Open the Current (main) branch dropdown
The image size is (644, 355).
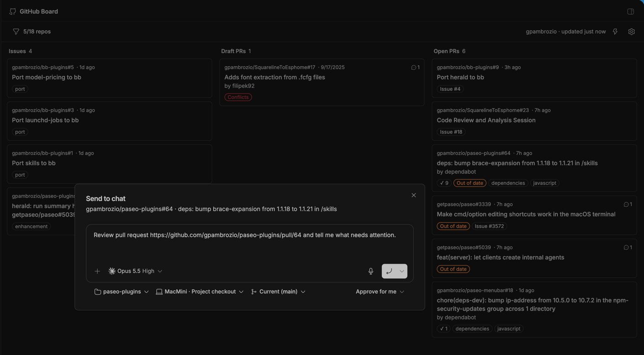coord(278,292)
